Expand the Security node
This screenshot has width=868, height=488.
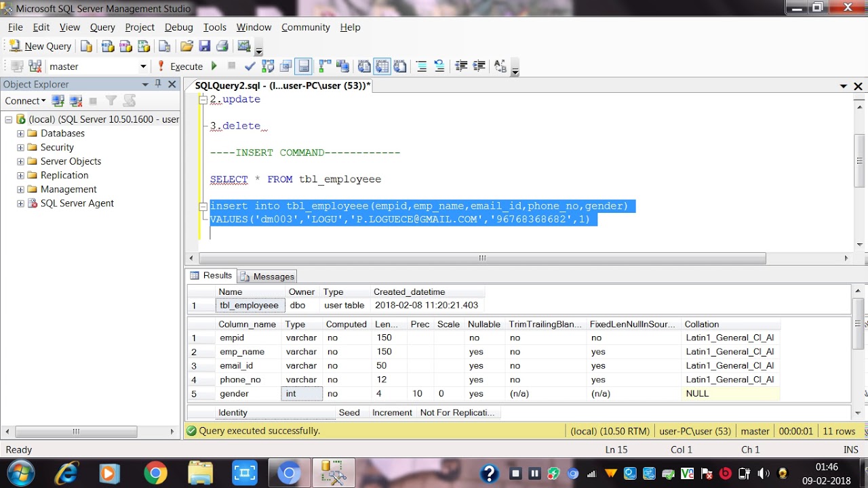point(20,147)
